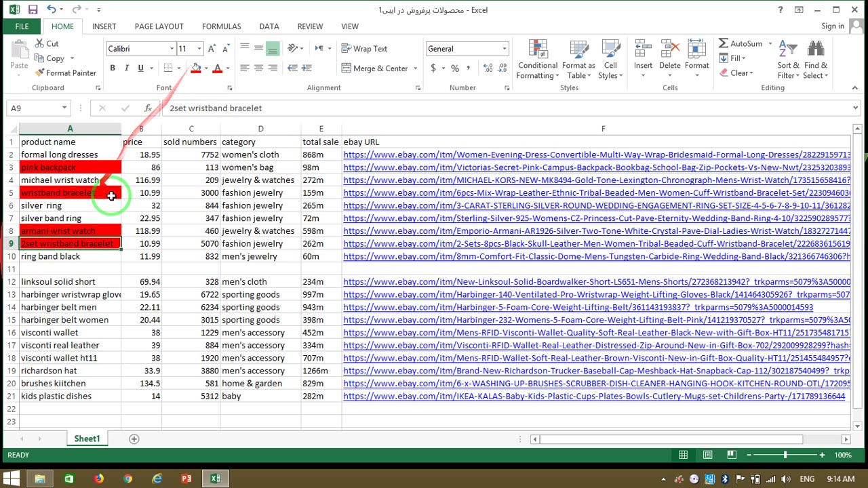Open Excel from Windows taskbar
The image size is (868, 488).
point(215,479)
